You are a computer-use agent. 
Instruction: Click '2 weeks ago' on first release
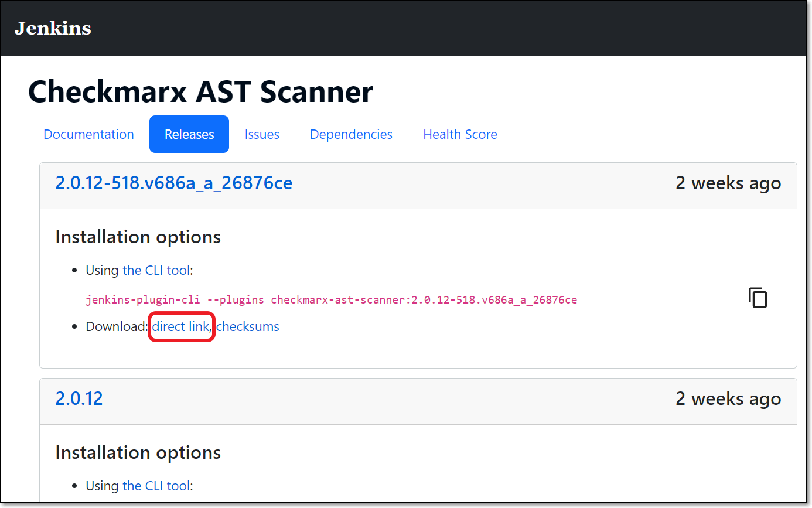pos(728,183)
